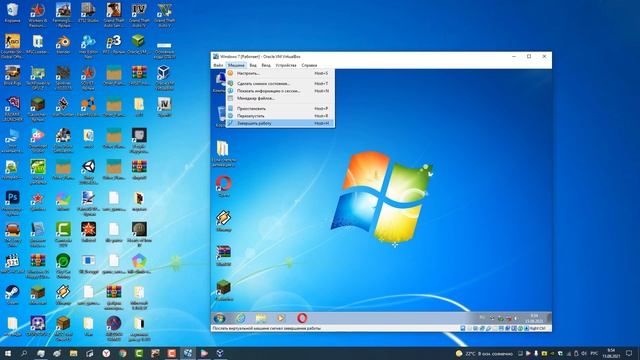Choose Завершить работу menu entry
The width and height of the screenshot is (640, 360).
pos(280,123)
